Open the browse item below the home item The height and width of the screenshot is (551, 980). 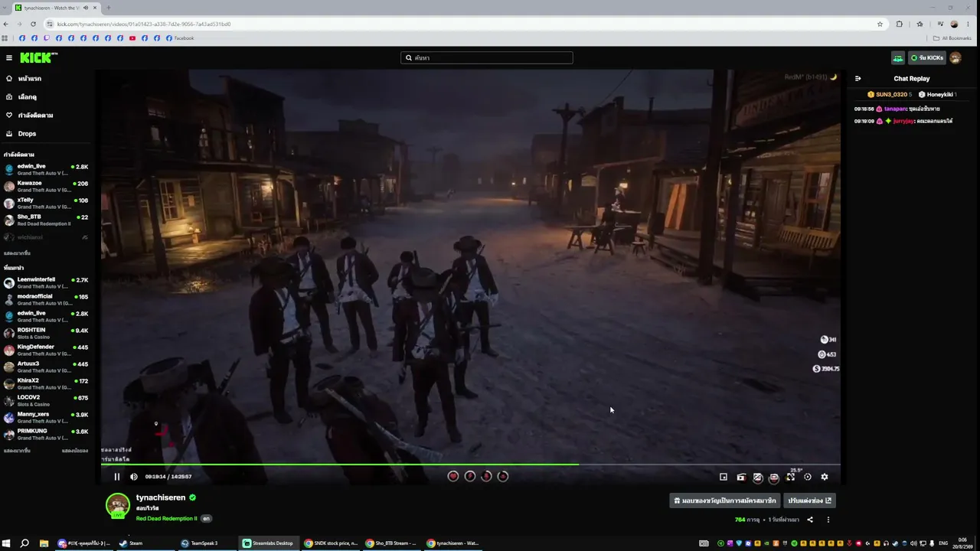[x=28, y=97]
